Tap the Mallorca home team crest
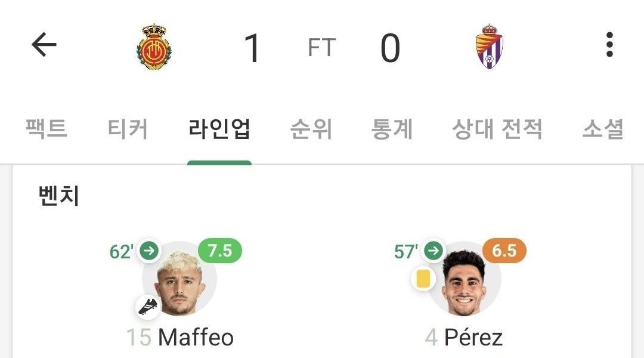The width and height of the screenshot is (644, 358). [154, 47]
